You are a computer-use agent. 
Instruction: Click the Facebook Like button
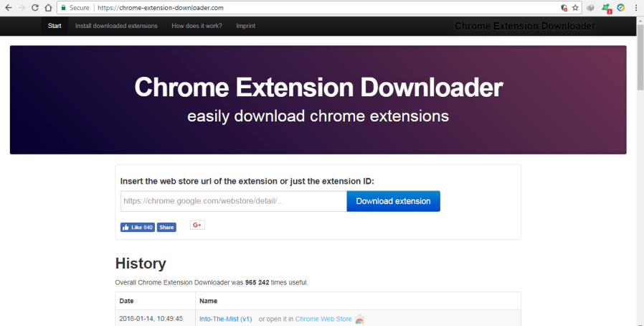tap(137, 227)
